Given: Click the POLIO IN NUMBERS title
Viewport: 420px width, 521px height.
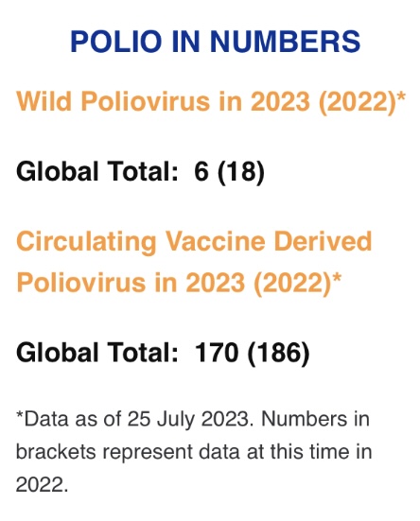Looking at the screenshot, I should pyautogui.click(x=215, y=42).
